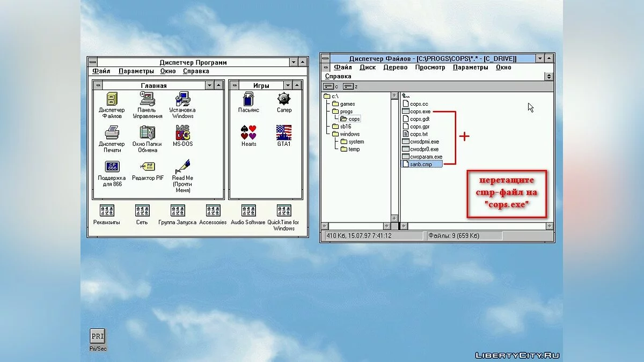The height and width of the screenshot is (362, 644).
Task: Select the sanb.cmp file
Action: click(421, 164)
